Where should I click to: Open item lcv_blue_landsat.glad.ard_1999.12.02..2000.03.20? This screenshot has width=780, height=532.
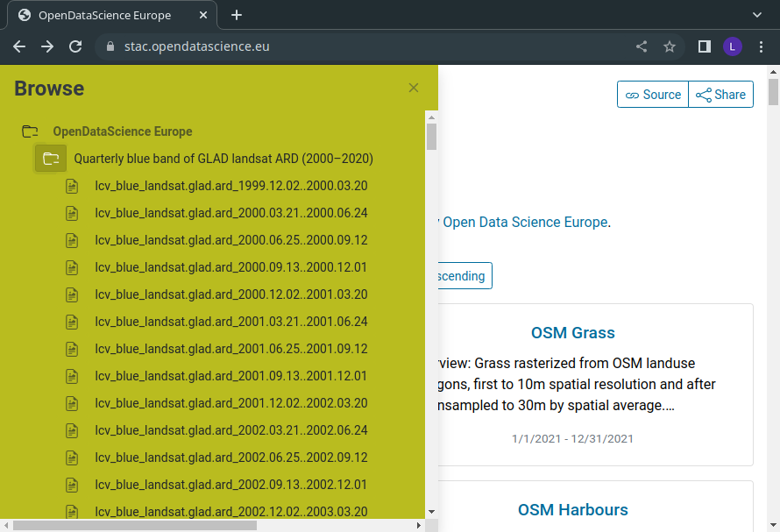pos(231,186)
